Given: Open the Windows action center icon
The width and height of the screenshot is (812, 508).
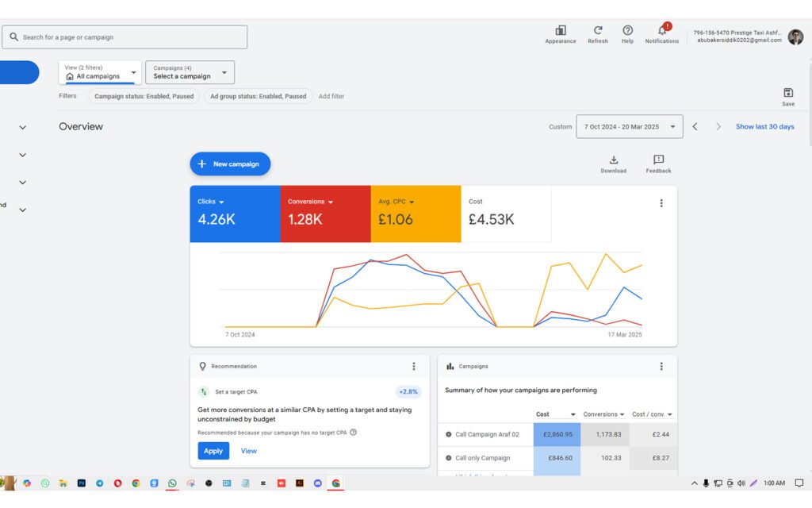Looking at the screenshot, I should [x=799, y=483].
